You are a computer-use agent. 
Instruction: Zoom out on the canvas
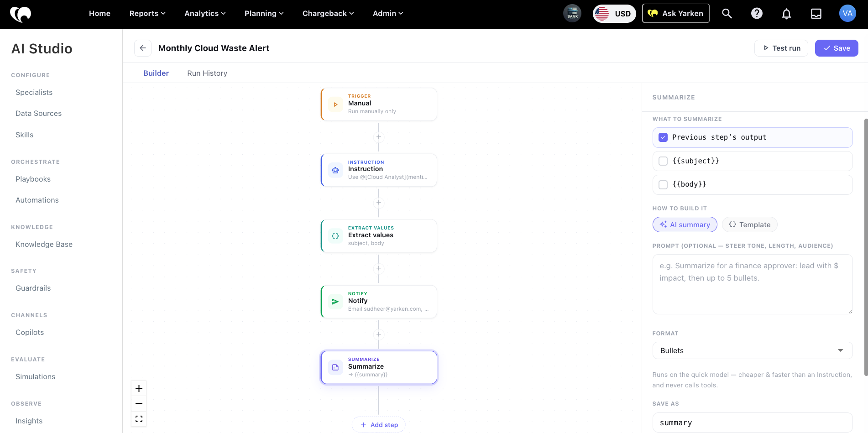tap(139, 403)
